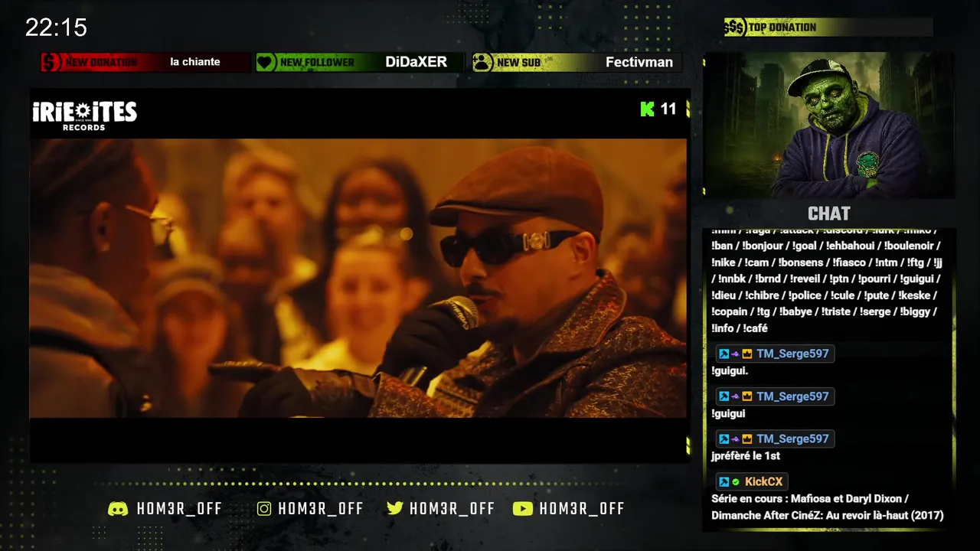Click subscriber name Fectivman
The image size is (980, 551).
click(x=639, y=62)
